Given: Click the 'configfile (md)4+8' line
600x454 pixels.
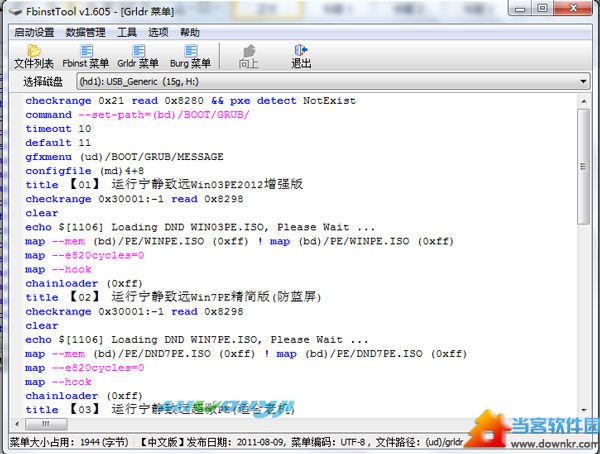Looking at the screenshot, I should click(x=85, y=171).
